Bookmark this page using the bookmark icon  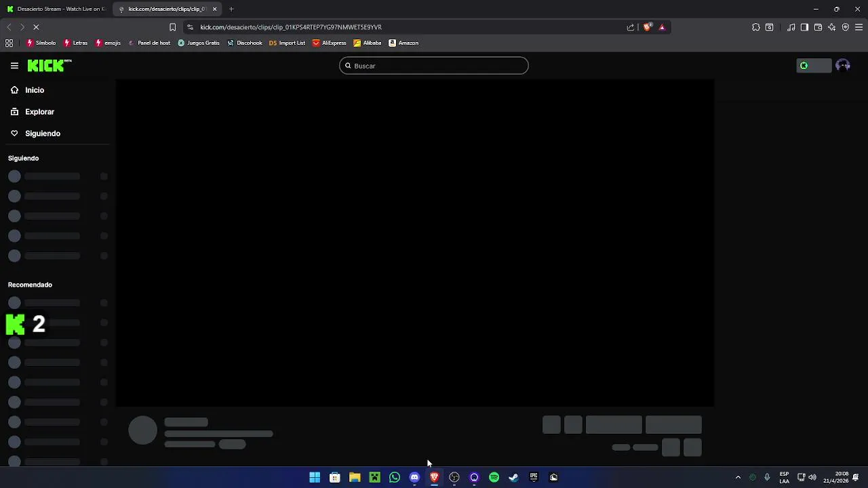[x=172, y=27]
